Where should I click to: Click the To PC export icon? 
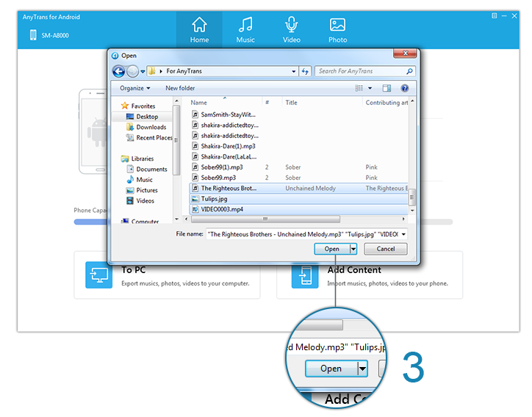[x=98, y=275]
